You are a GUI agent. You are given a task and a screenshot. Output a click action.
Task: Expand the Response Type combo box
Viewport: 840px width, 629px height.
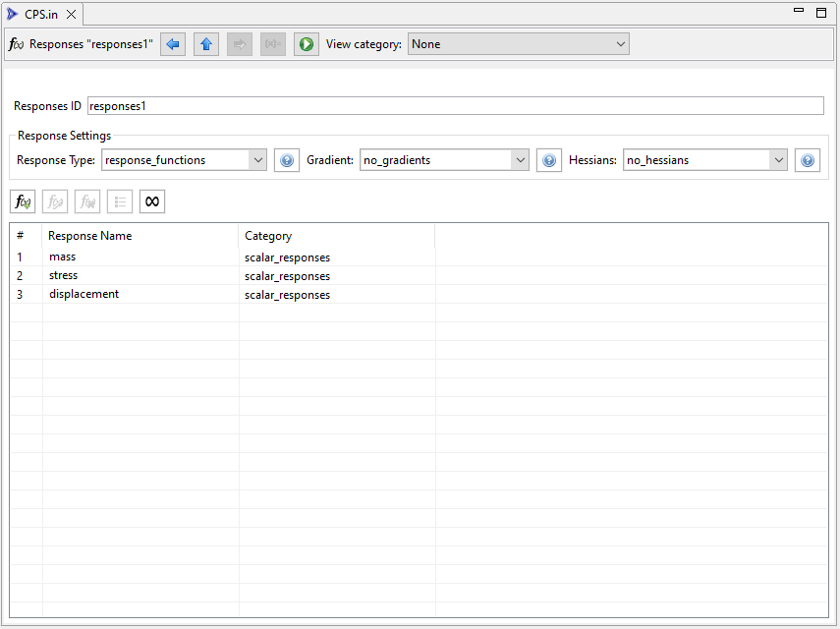pos(184,160)
